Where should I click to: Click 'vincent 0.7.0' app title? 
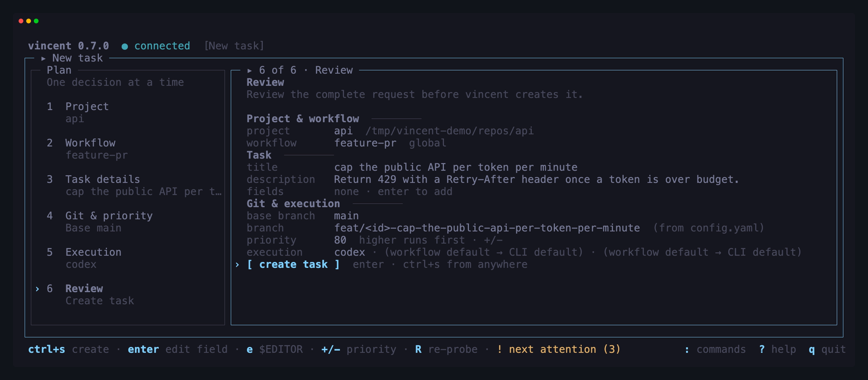(x=68, y=46)
